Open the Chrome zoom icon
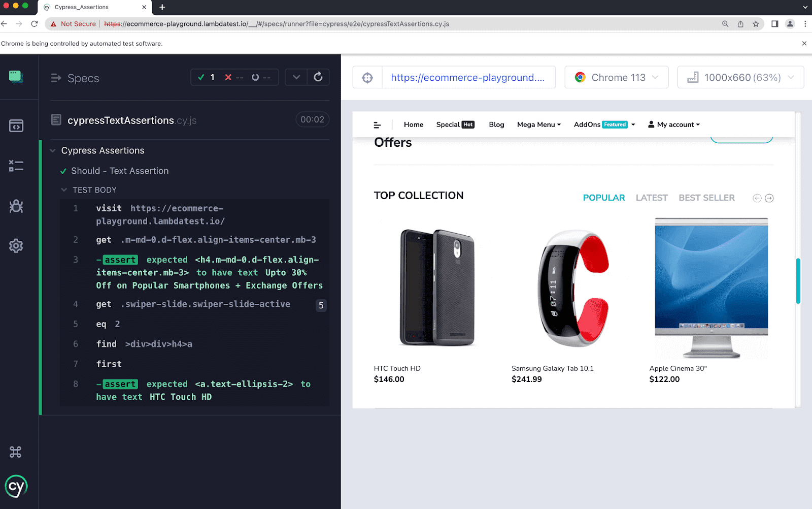This screenshot has height=509, width=812. [x=725, y=24]
